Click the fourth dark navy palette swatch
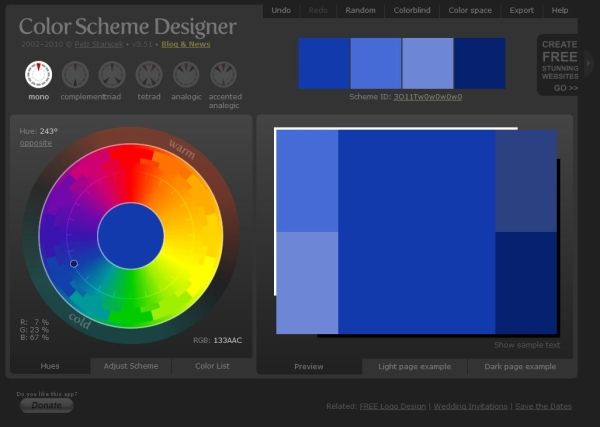 (479, 63)
